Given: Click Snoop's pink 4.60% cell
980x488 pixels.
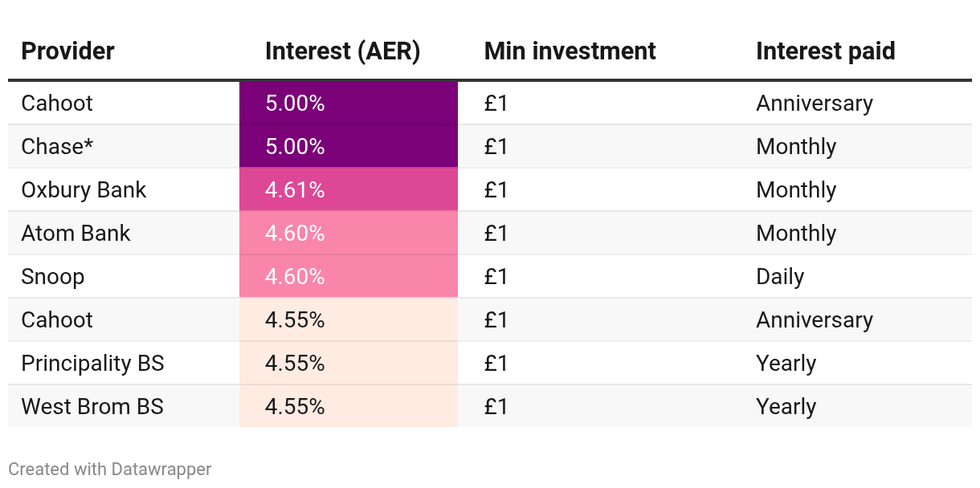Looking at the screenshot, I should coord(348,277).
